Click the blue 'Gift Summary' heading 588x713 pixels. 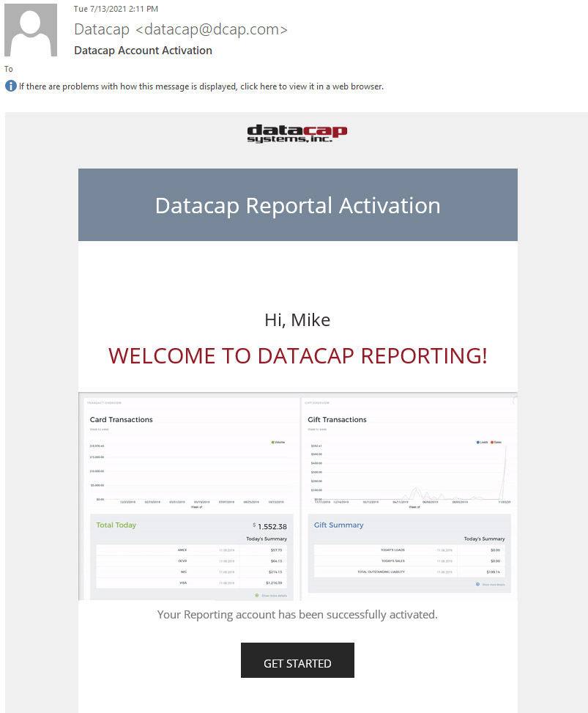338,525
